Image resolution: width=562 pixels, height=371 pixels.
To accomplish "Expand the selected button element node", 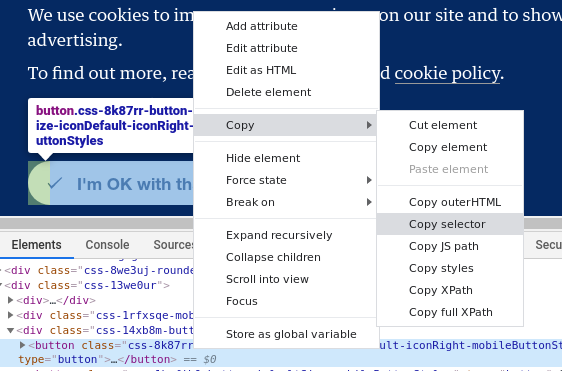I will pos(22,345).
